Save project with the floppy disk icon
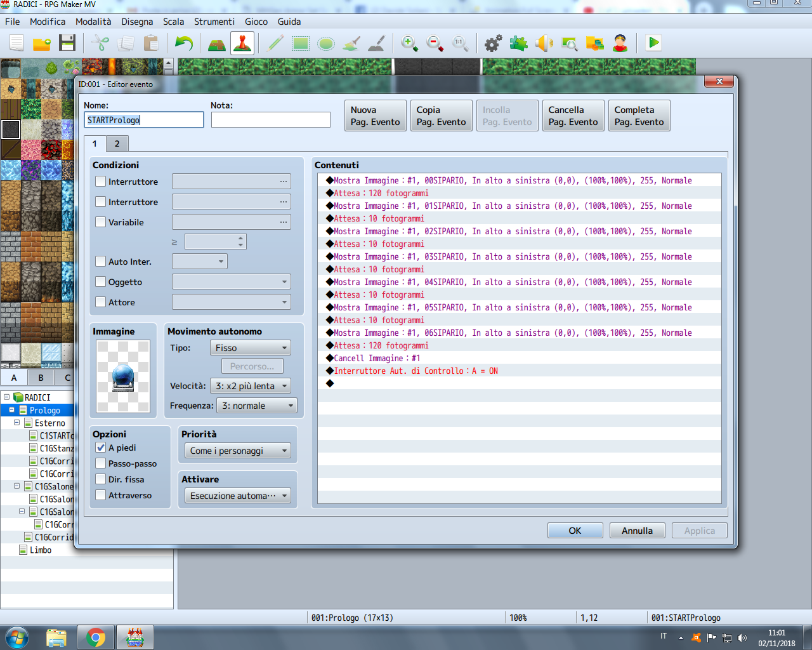This screenshot has width=812, height=650. [x=67, y=43]
